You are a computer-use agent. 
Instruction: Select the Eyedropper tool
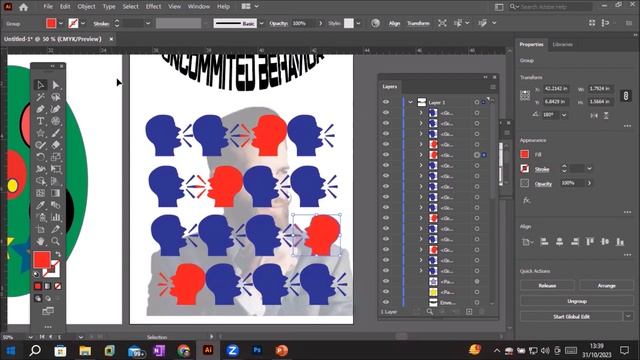[x=40, y=205]
